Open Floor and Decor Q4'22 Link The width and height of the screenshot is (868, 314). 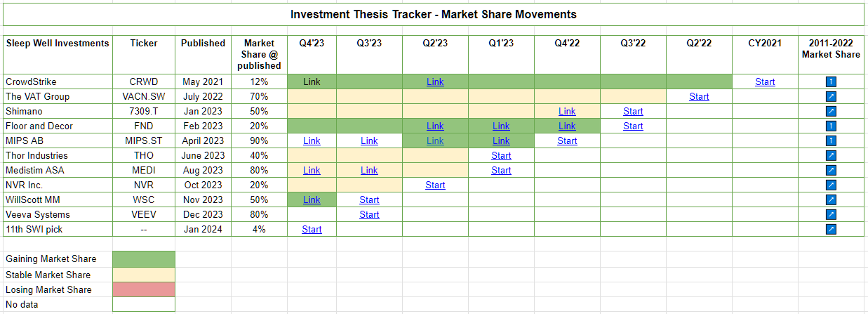click(x=567, y=126)
